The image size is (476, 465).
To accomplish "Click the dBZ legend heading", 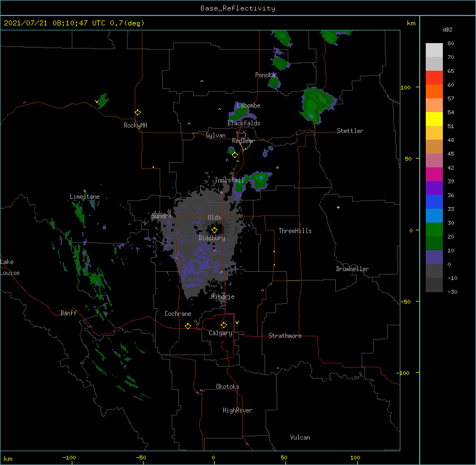I will pos(447,30).
